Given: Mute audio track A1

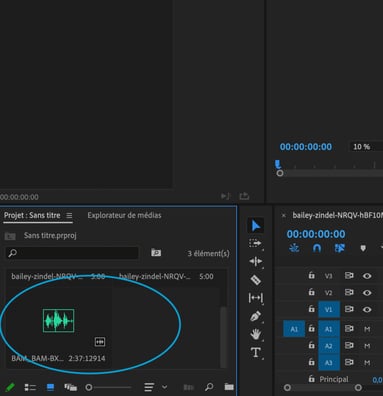Looking at the screenshot, I should [367, 329].
